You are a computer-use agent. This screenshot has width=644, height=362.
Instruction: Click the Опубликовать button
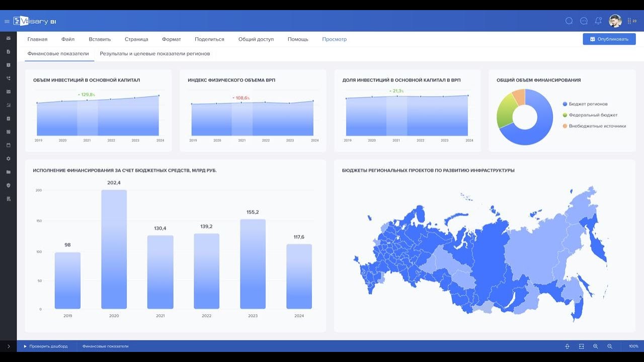pos(609,39)
